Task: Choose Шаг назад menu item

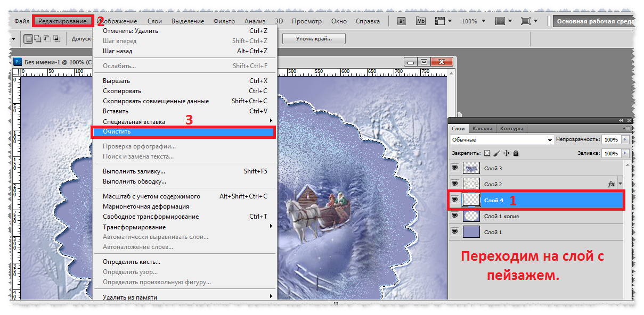Action: pos(185,51)
